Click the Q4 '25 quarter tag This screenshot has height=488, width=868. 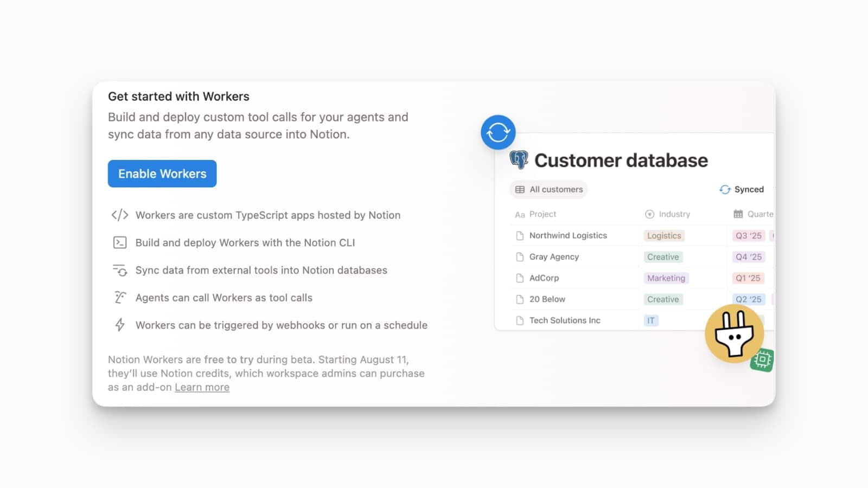(749, 256)
